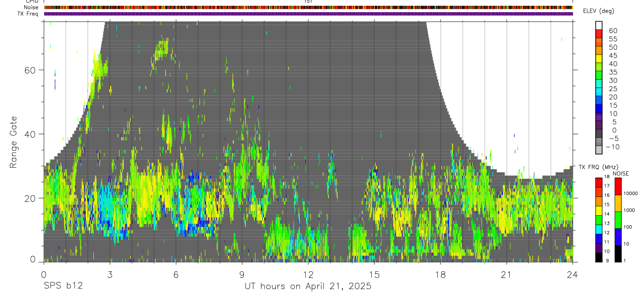The image size is (644, 297).
Task: Click the light gray bottom ELEV colorbar segment
Action: 599,149
